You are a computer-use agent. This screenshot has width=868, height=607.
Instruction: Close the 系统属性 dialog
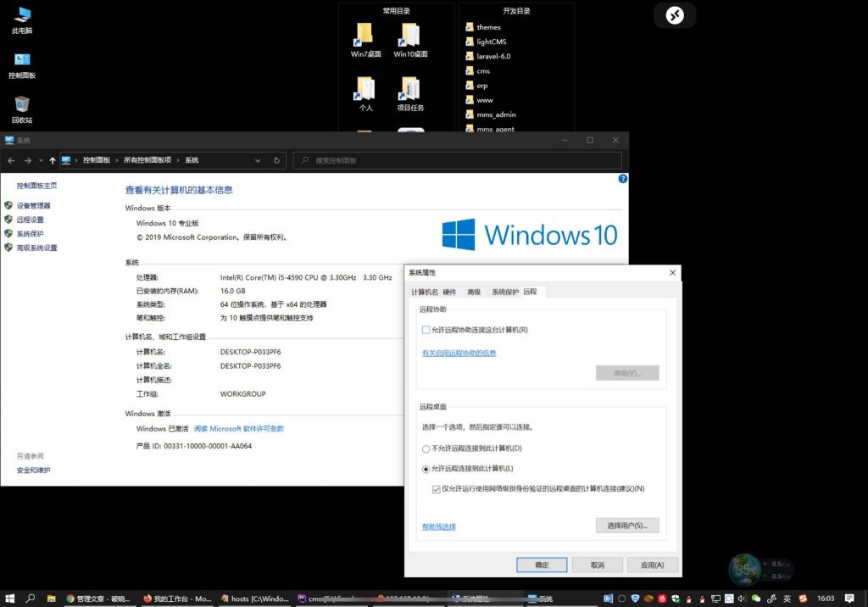click(672, 272)
